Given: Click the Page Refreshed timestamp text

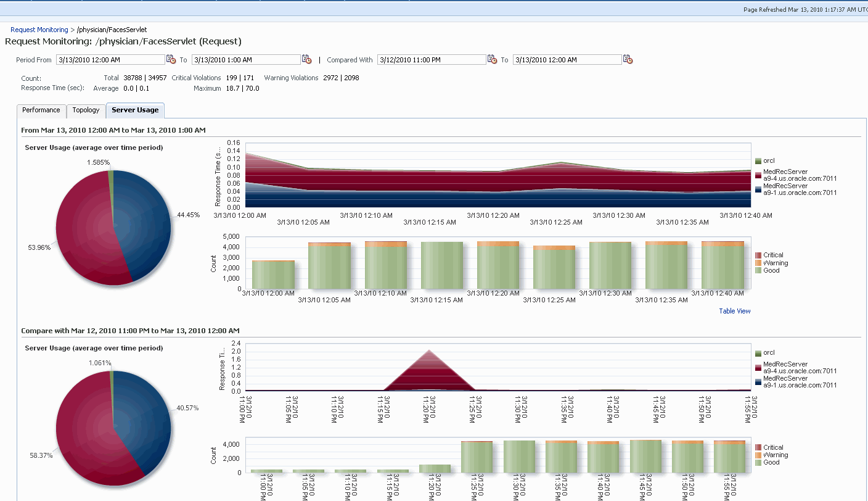Looking at the screenshot, I should click(805, 9).
